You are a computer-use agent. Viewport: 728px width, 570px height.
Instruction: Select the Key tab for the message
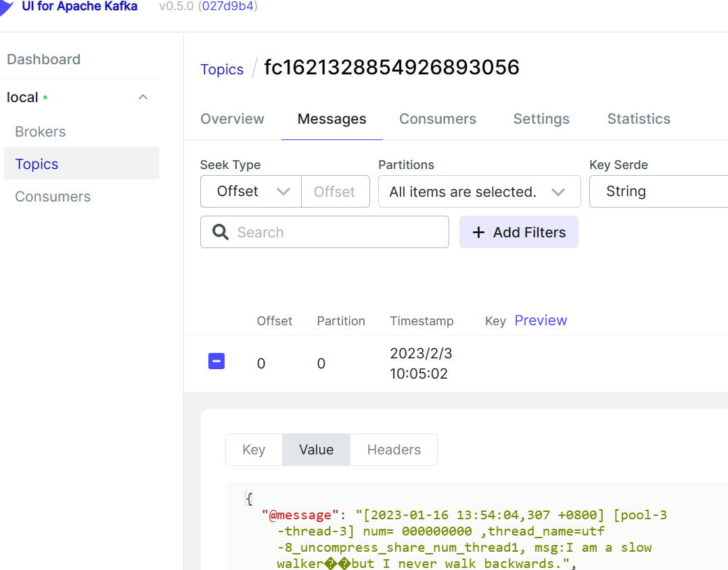pyautogui.click(x=253, y=449)
